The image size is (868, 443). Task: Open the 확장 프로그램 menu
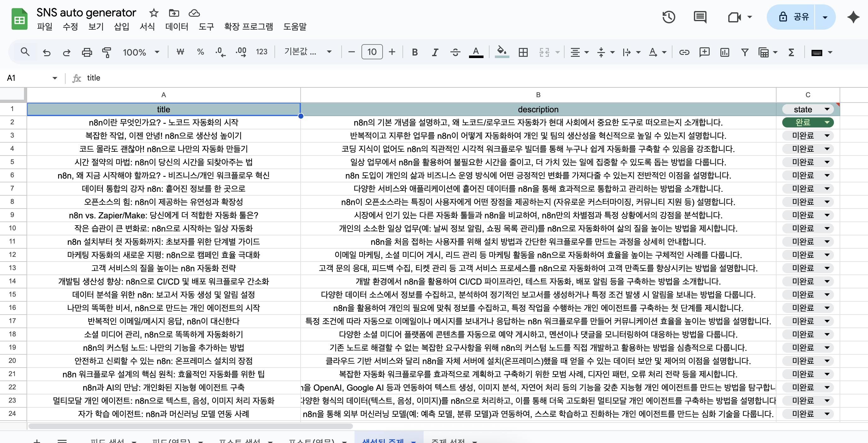click(248, 27)
